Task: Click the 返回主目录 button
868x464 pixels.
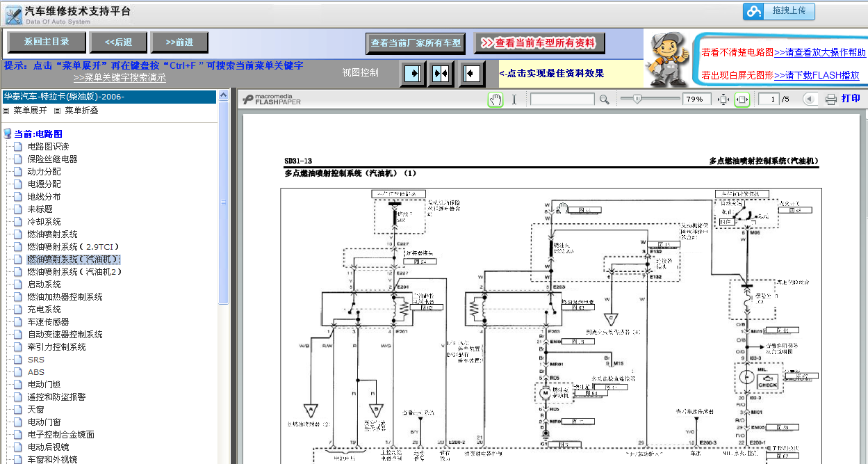Action: pos(47,42)
